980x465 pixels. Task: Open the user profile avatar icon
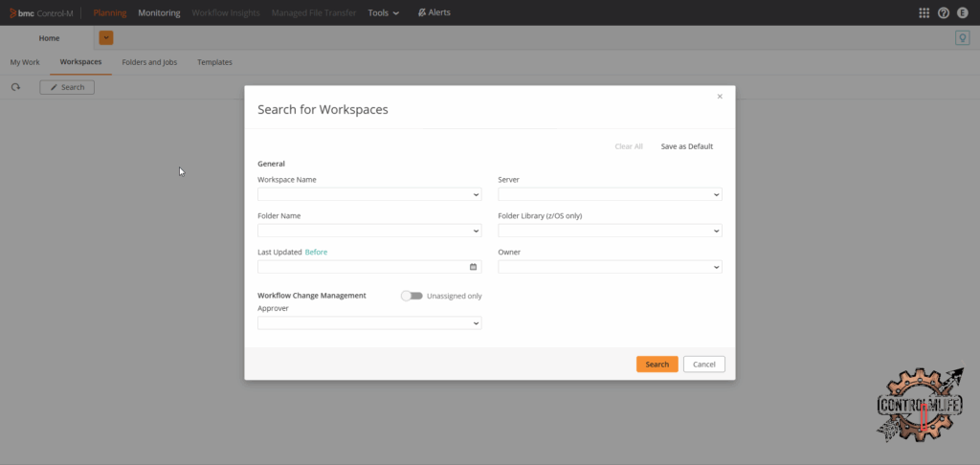[x=963, y=12]
